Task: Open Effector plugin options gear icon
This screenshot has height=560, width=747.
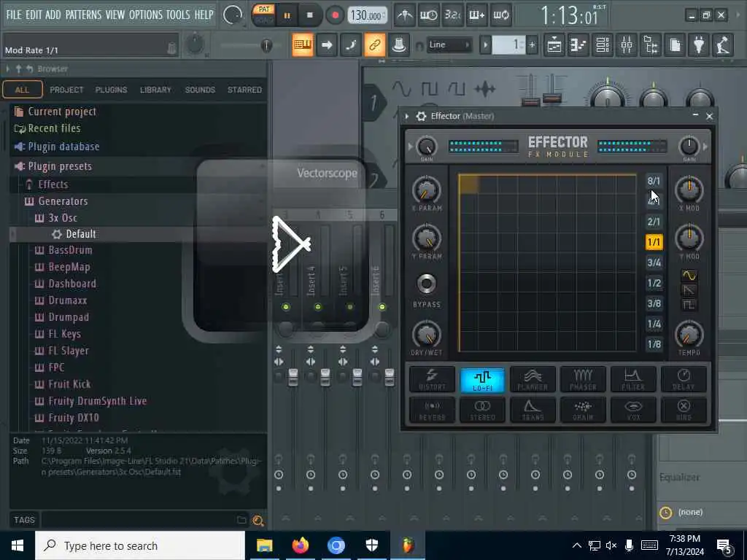Action: point(421,116)
